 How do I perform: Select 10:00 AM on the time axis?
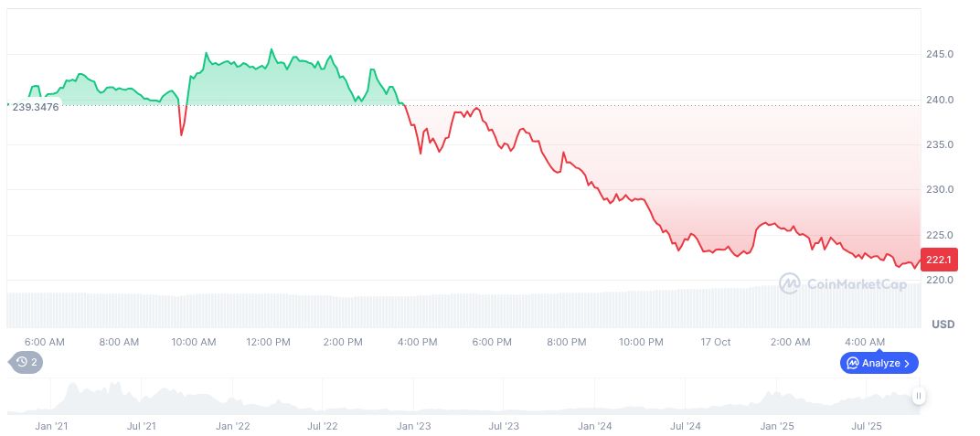(x=194, y=342)
